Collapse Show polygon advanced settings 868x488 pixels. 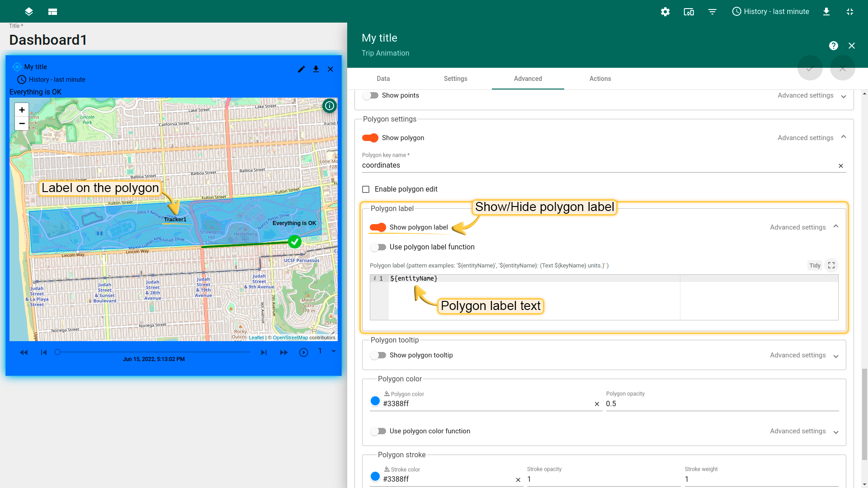pos(812,138)
